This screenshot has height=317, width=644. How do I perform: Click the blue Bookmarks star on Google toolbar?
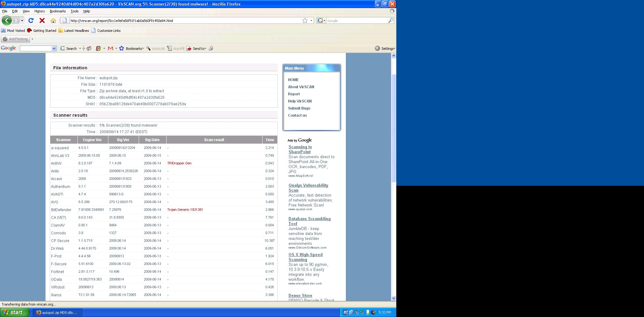tap(122, 48)
